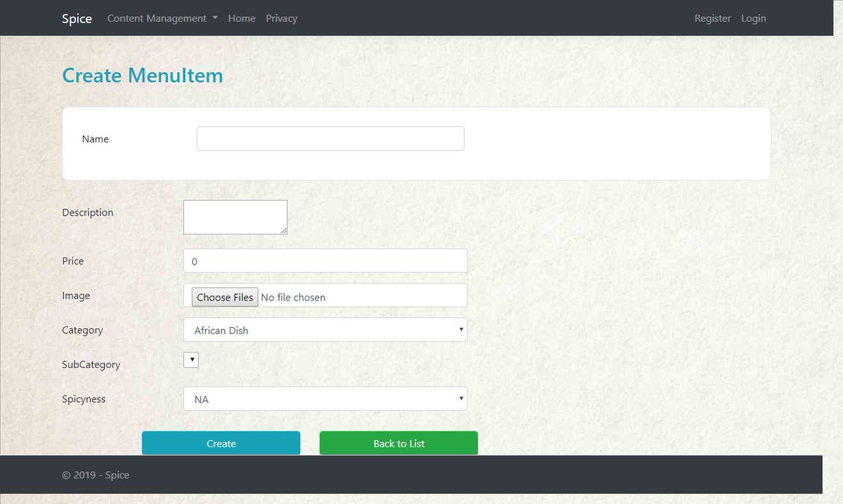
Task: Click the Name field label
Action: point(96,139)
